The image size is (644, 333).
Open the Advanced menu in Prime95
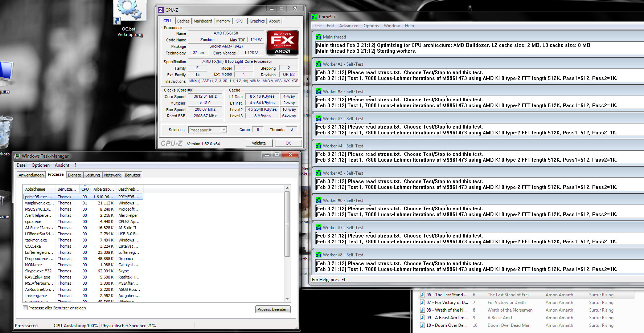[349, 26]
